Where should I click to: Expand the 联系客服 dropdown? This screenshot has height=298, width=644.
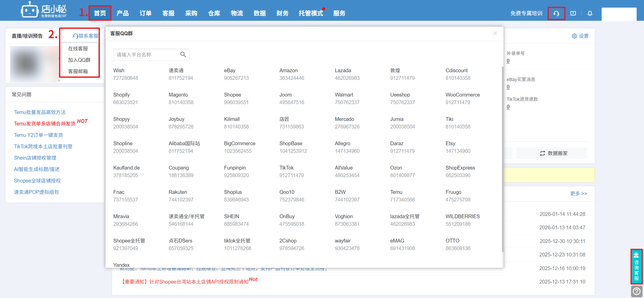[86, 36]
